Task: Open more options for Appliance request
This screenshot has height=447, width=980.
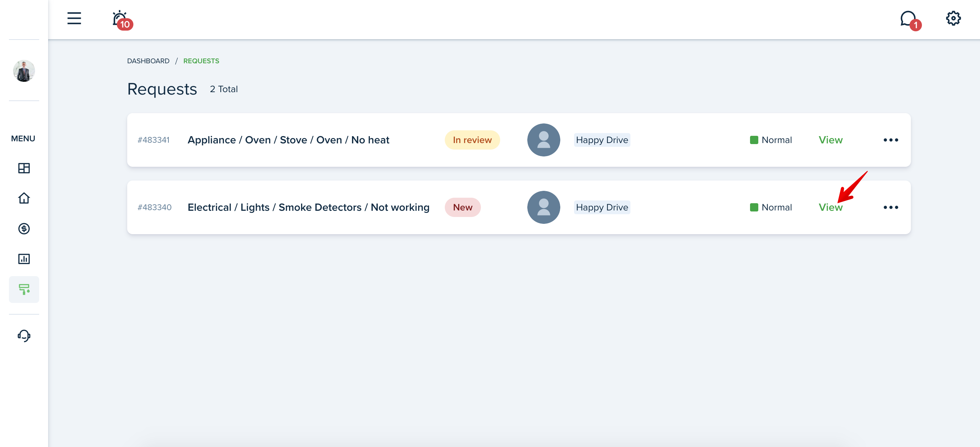Action: coord(891,140)
